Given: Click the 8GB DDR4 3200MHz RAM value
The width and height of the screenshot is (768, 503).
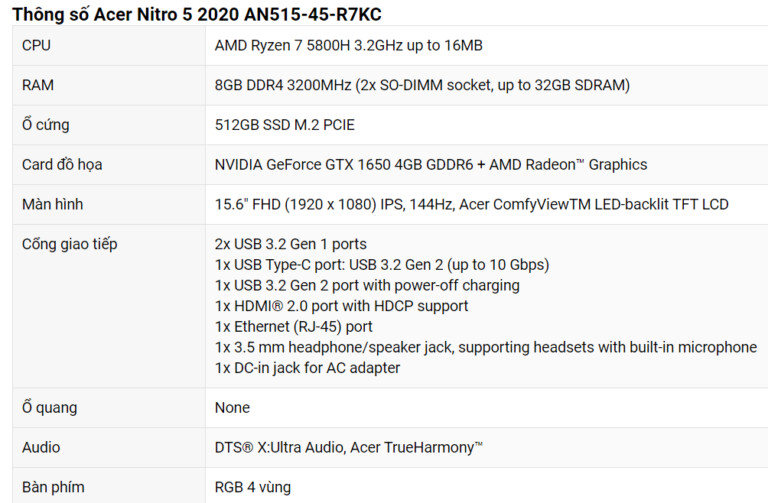Looking at the screenshot, I should click(x=422, y=85).
